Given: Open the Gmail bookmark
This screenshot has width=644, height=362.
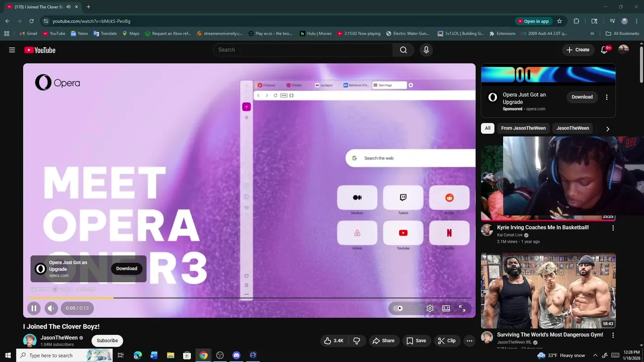Looking at the screenshot, I should (28, 34).
